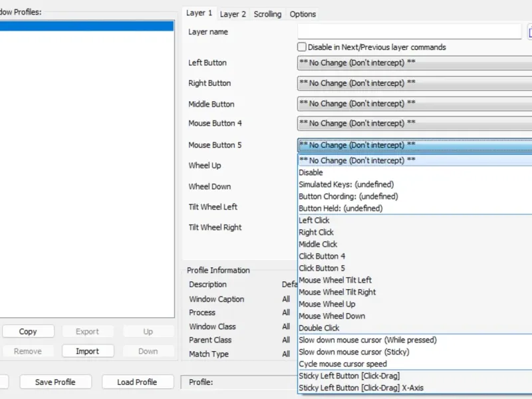
Task: Choose Middle Click from the list
Action: click(x=415, y=244)
